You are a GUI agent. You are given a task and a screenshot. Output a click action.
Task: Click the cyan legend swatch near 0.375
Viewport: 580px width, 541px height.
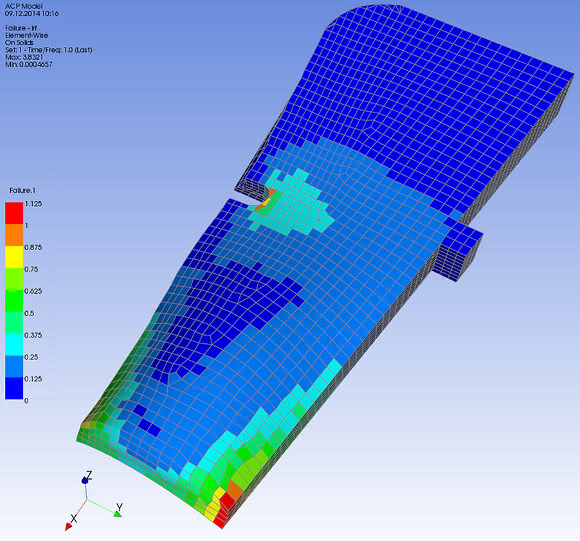(14, 345)
